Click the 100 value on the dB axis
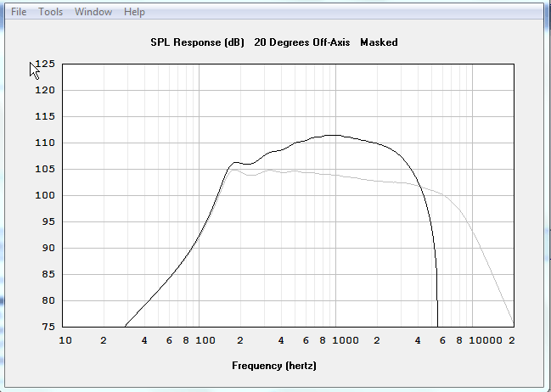 tap(45, 196)
